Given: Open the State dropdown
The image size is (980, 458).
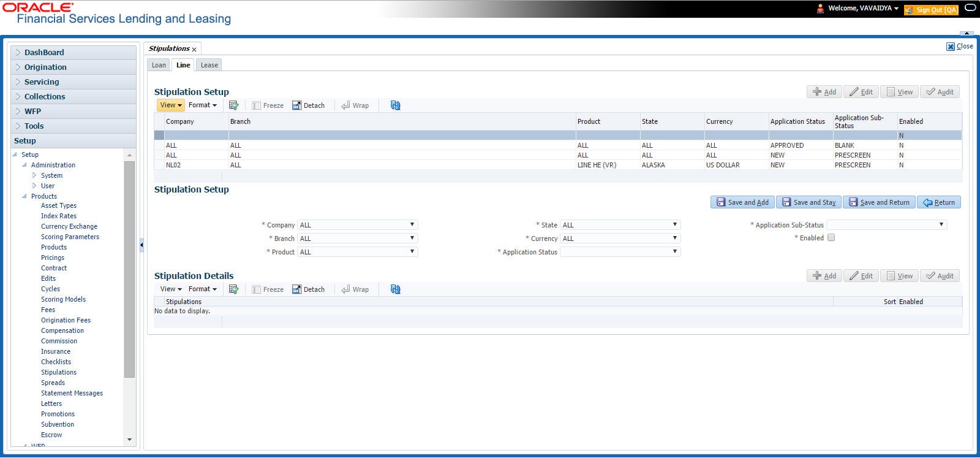Looking at the screenshot, I should [x=620, y=225].
